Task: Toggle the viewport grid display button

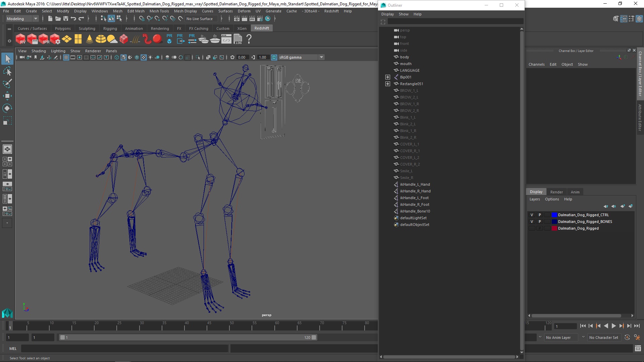Action: (66, 57)
